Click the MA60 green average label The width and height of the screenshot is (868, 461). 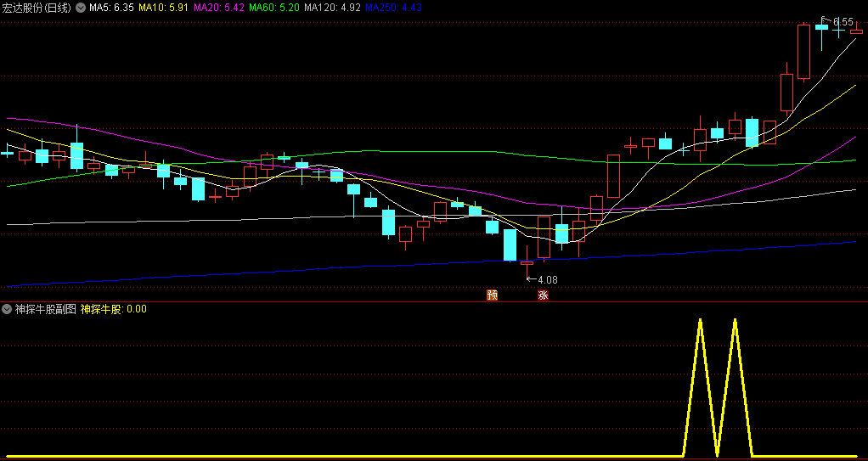coord(274,8)
